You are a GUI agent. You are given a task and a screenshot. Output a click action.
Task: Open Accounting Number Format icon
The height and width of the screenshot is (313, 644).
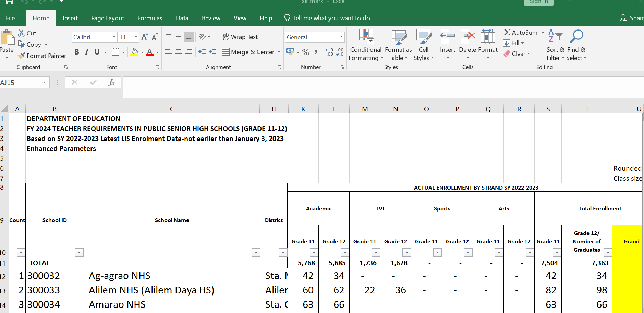point(290,52)
